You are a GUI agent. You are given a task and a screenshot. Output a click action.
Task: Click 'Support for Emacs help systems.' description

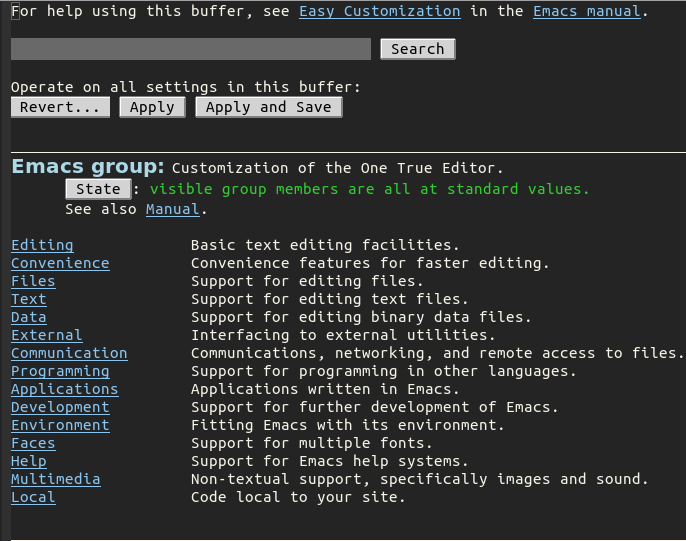[x=329, y=461]
